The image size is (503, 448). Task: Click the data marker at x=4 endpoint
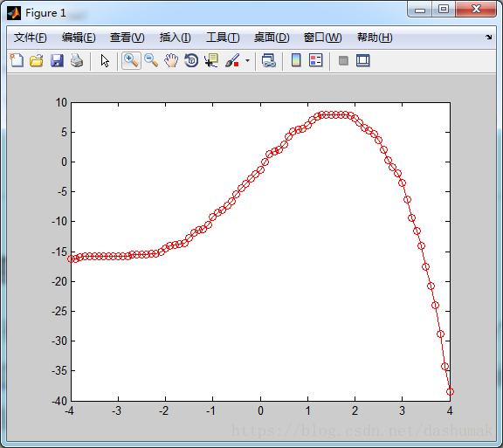coord(450,391)
